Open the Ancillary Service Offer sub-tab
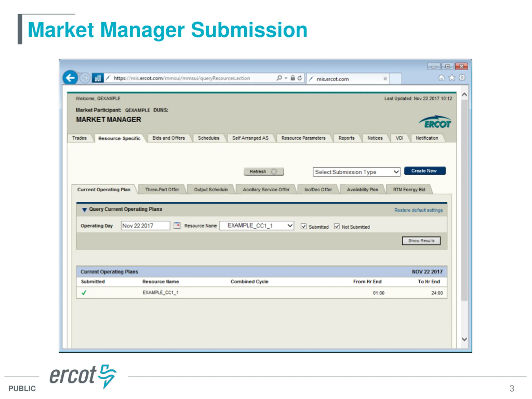This screenshot has width=532, height=399. pos(266,190)
